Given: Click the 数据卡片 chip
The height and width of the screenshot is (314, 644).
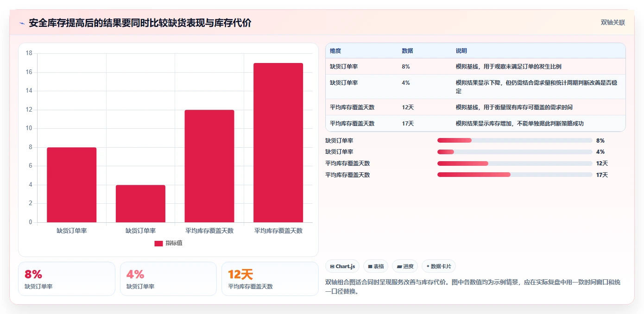Looking at the screenshot, I should 439,266.
